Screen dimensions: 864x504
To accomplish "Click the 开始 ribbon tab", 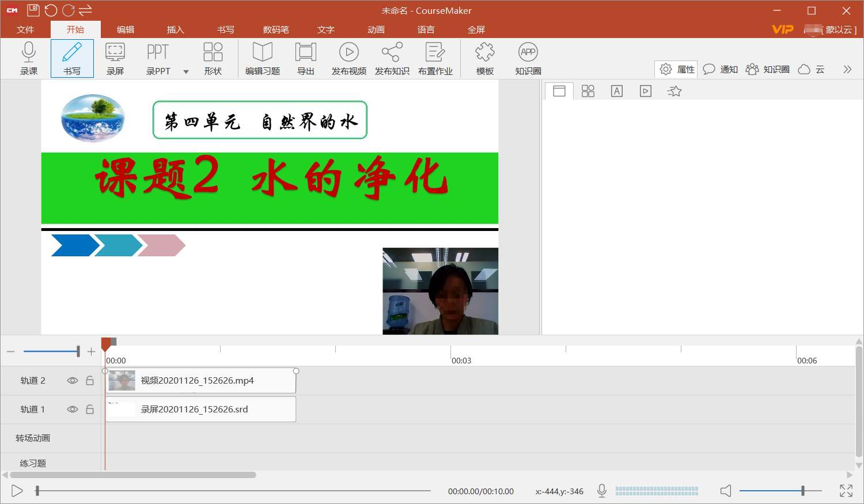I will coord(75,29).
